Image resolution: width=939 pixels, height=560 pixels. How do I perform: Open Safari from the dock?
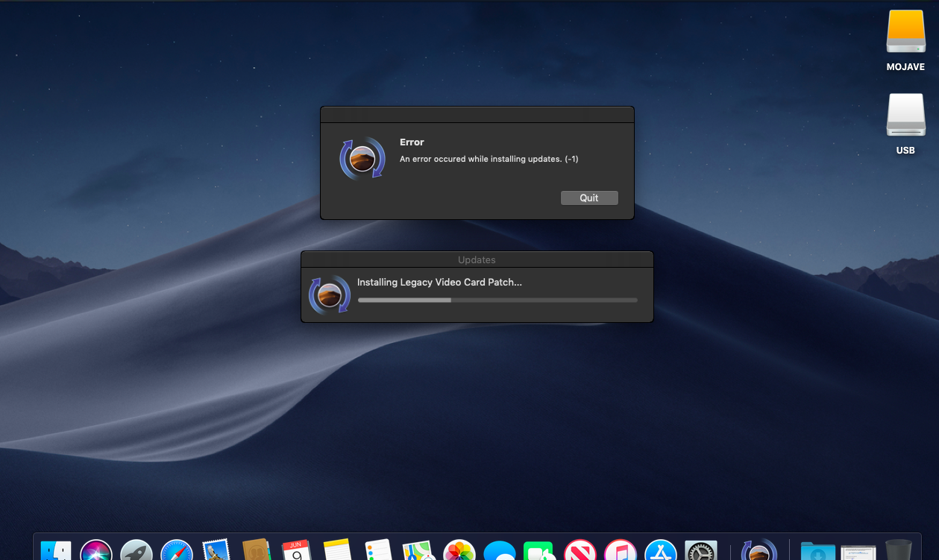[177, 550]
